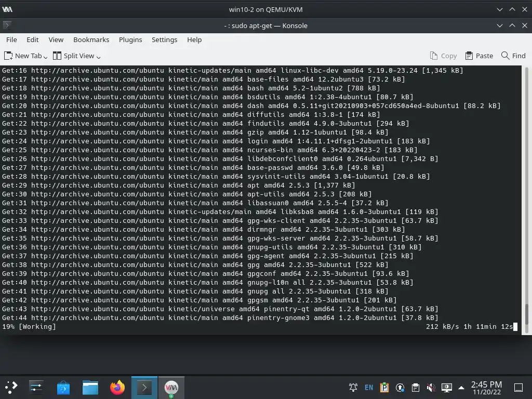Open the software updates tray icon

(400, 387)
